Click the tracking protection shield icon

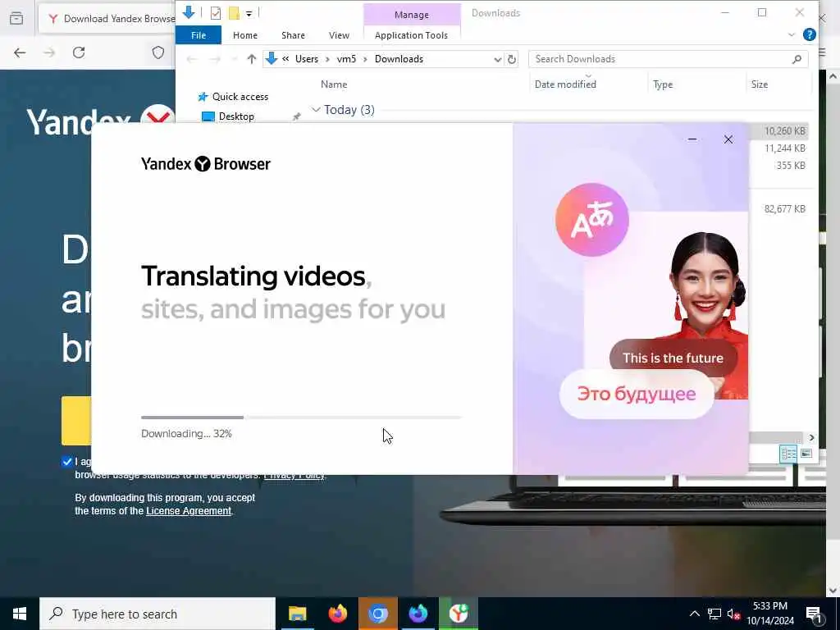coord(158,52)
